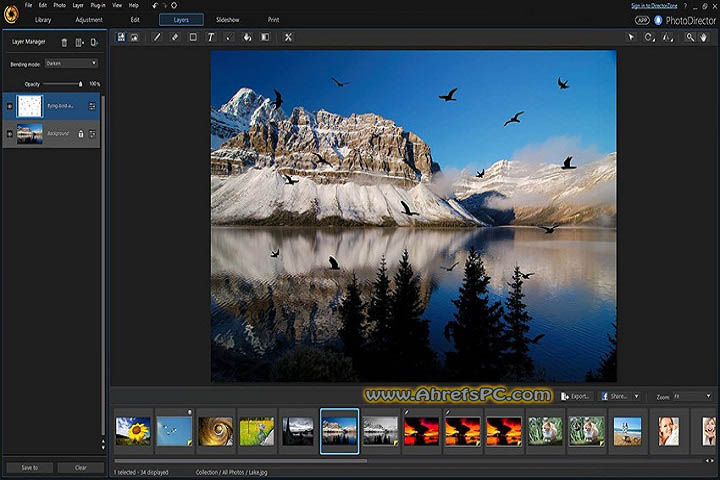The image size is (720, 480).
Task: Click the 'Collection / All Photos / Lake.jpg' path
Action: pyautogui.click(x=231, y=472)
